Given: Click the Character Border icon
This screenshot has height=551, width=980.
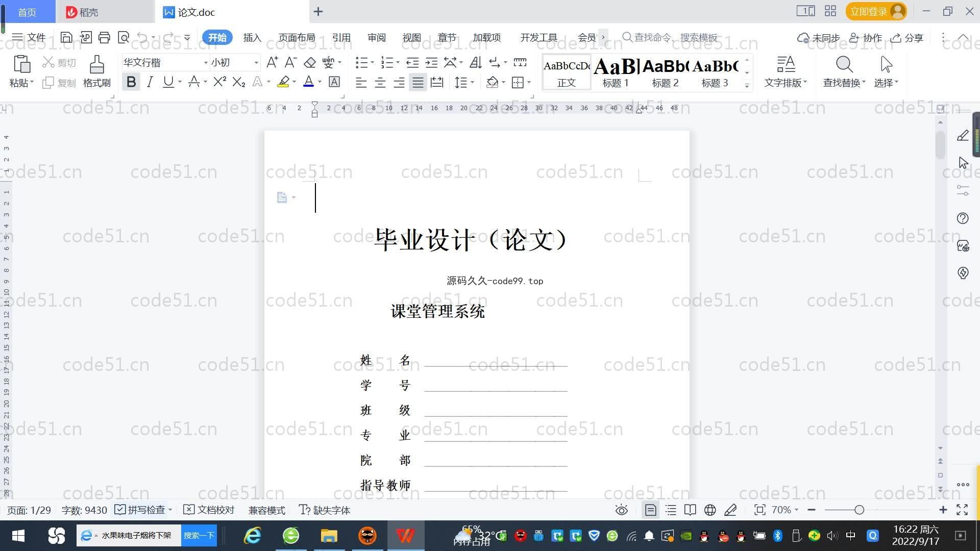Looking at the screenshot, I should (x=334, y=82).
